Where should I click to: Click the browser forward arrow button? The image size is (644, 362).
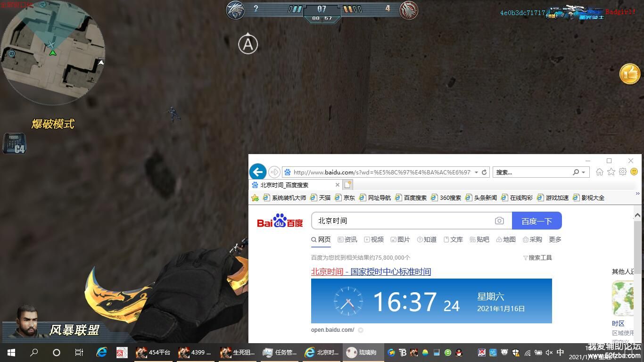274,172
